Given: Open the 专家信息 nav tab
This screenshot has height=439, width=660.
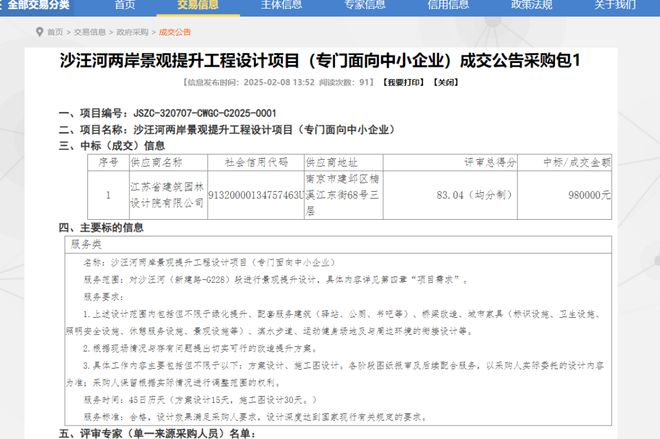Looking at the screenshot, I should pyautogui.click(x=365, y=5).
